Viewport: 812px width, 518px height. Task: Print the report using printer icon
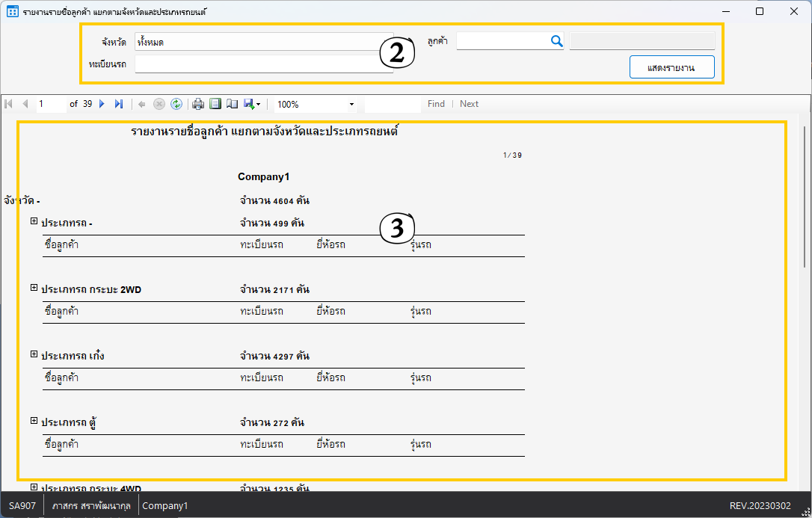click(x=198, y=104)
